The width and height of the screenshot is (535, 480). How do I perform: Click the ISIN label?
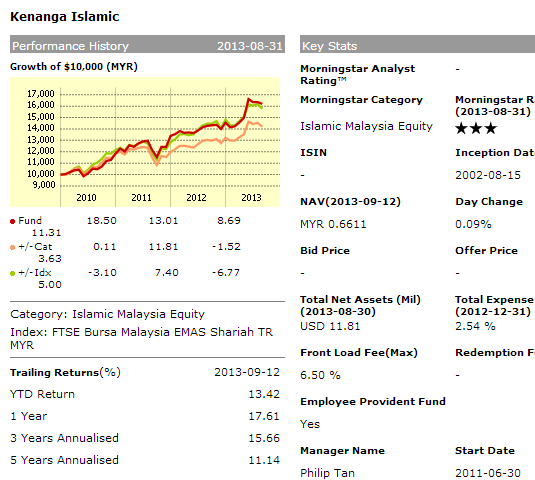pyautogui.click(x=314, y=152)
